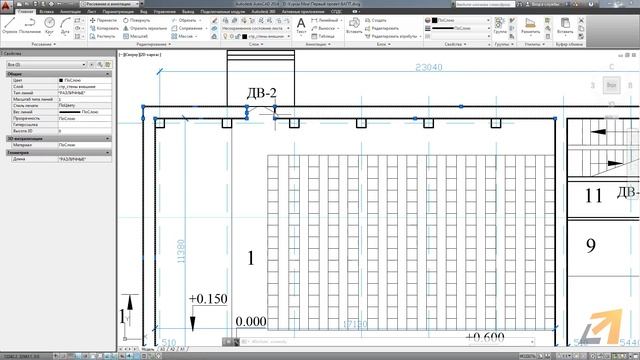Toggle PICKADD mode in Свойства palette

pos(92,64)
